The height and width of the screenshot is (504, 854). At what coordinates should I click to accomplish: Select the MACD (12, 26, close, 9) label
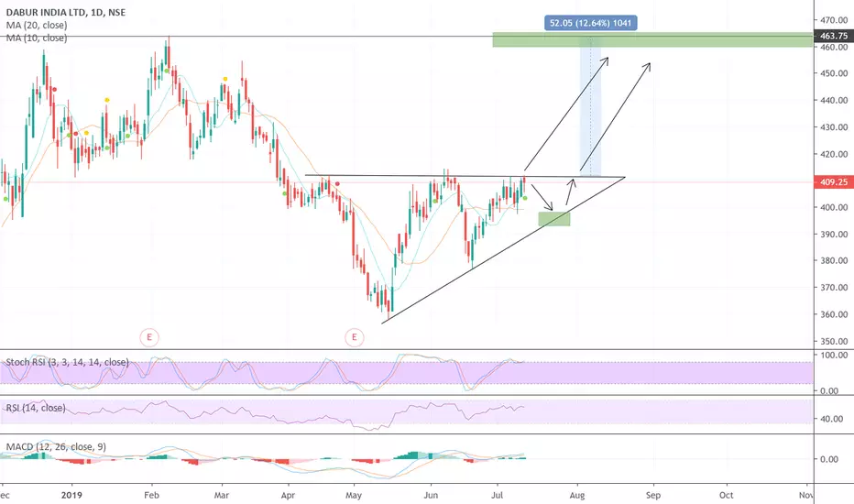click(x=56, y=447)
